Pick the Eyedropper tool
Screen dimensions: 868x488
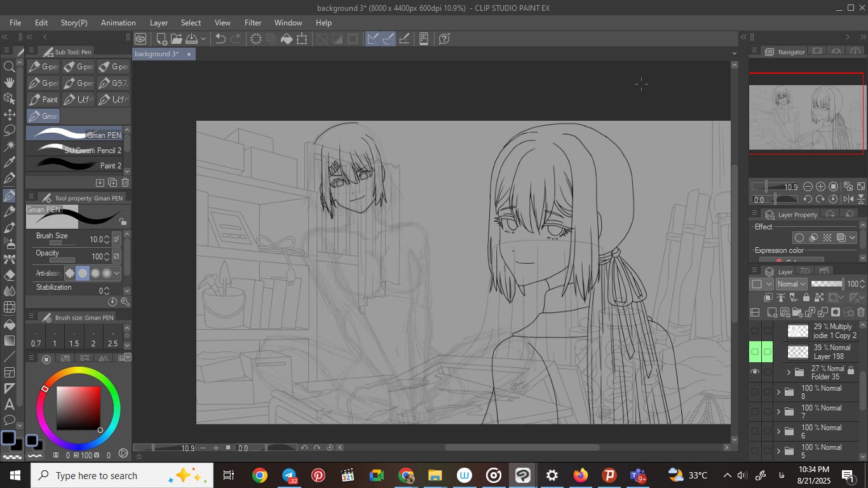pos(10,163)
